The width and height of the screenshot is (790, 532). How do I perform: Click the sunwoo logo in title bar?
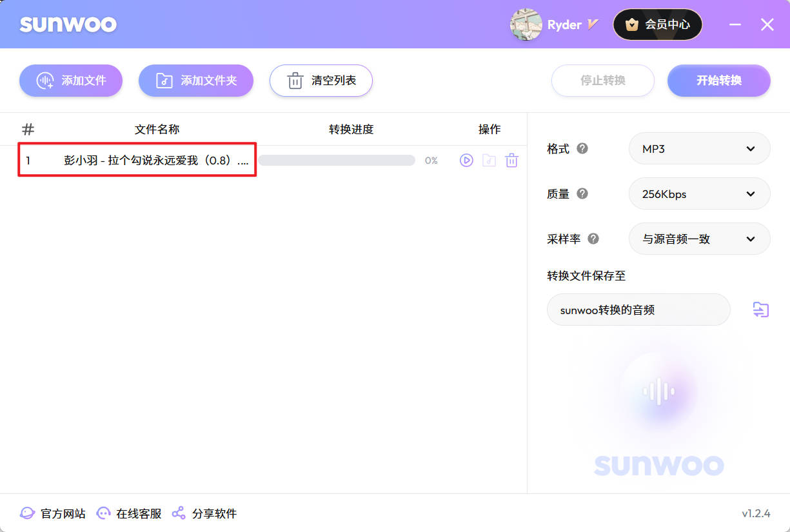pyautogui.click(x=68, y=25)
